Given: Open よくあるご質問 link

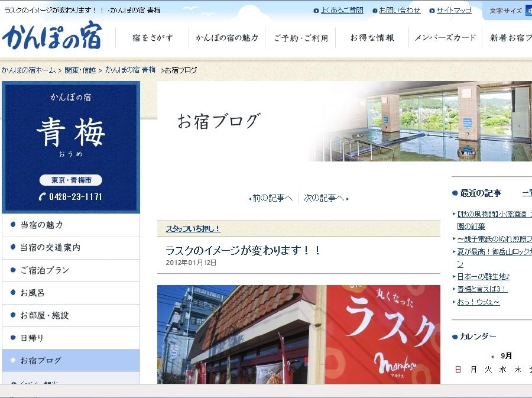Looking at the screenshot, I should [x=342, y=11].
